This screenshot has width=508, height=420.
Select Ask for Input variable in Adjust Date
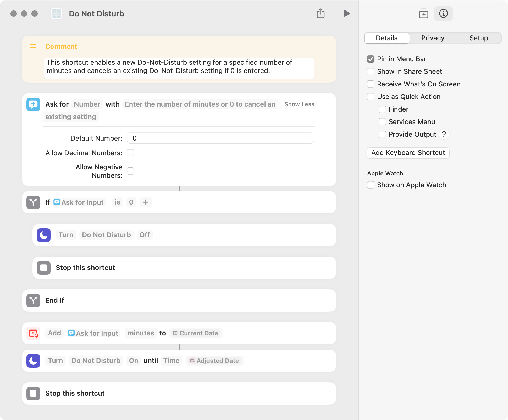(x=93, y=333)
